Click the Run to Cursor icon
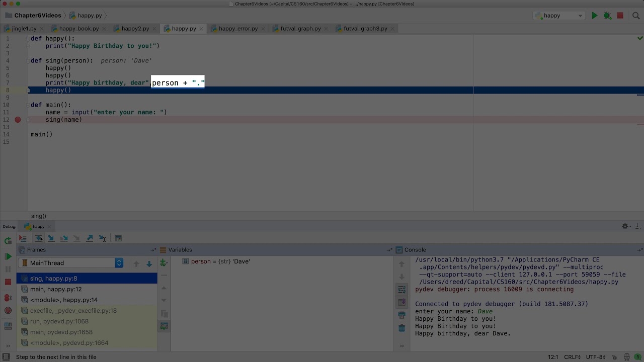The height and width of the screenshot is (362, 644). pos(103,238)
